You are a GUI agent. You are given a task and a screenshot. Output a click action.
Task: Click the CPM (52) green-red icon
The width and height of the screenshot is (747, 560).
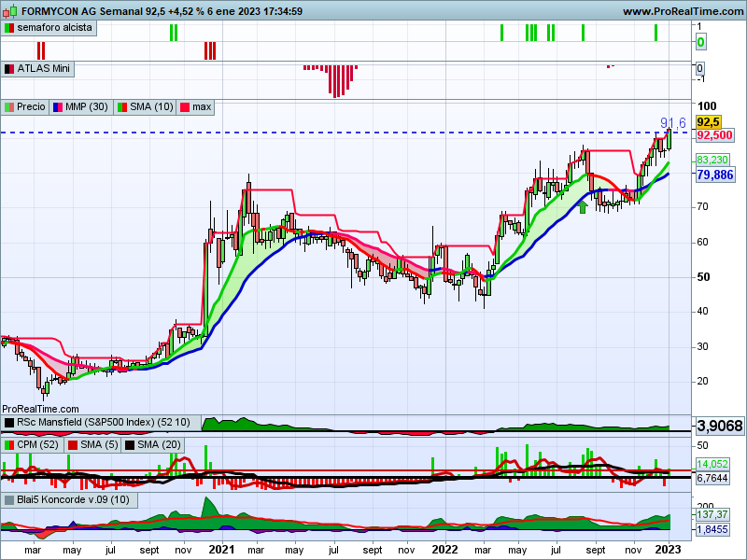click(9, 445)
